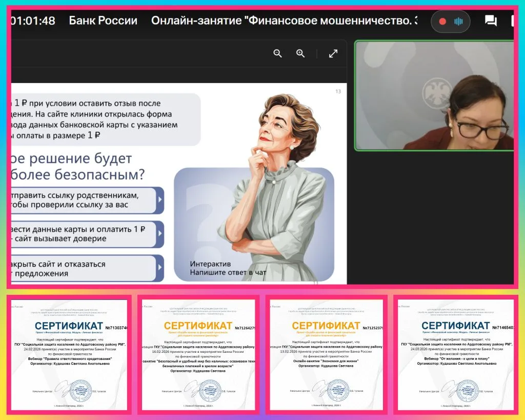
Task: Stop recording via the red dot indicator
Action: coord(442,22)
